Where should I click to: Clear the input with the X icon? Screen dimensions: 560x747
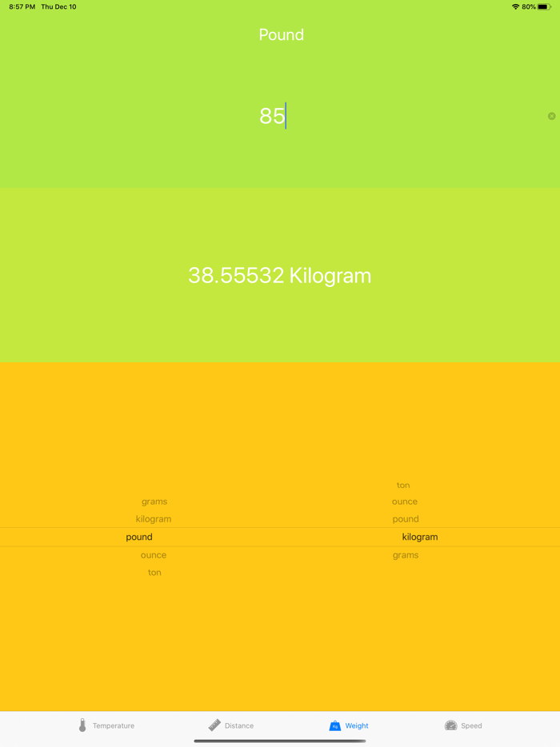click(x=551, y=116)
